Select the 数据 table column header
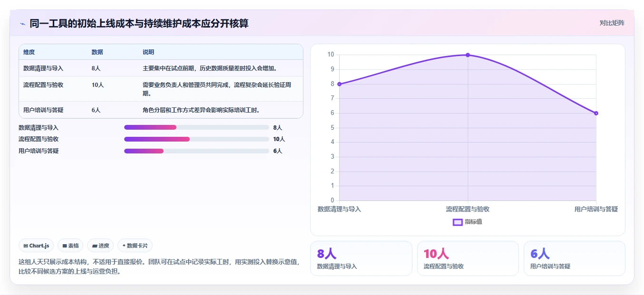The width and height of the screenshot is (644, 295). (x=97, y=52)
